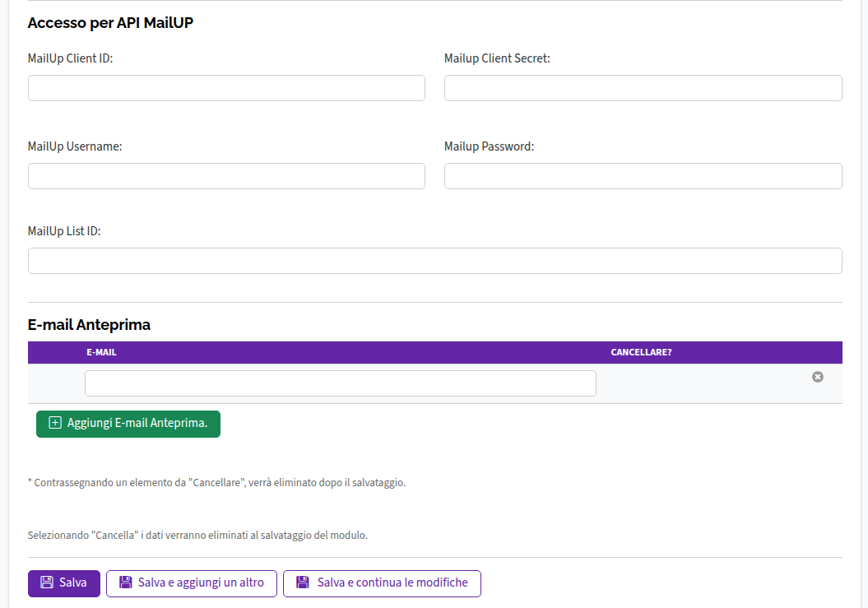The image size is (868, 608).
Task: Choose Salva e continua le modifiche
Action: (382, 583)
